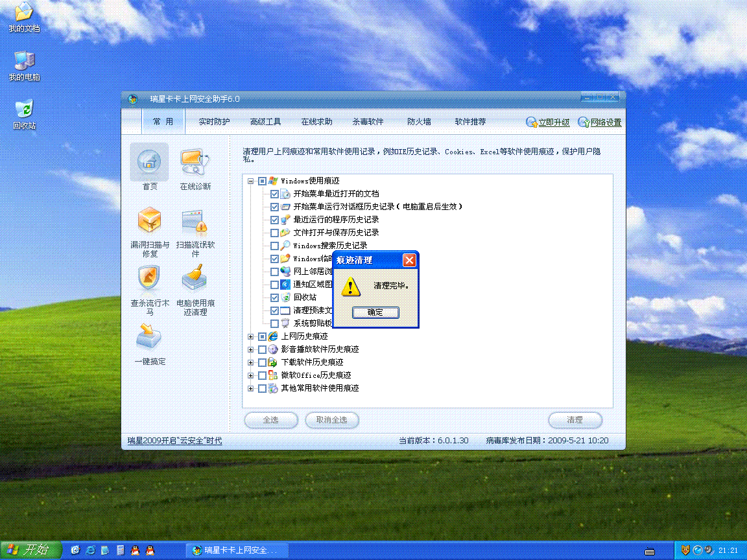
Task: Click the 清理 clean button
Action: click(575, 420)
